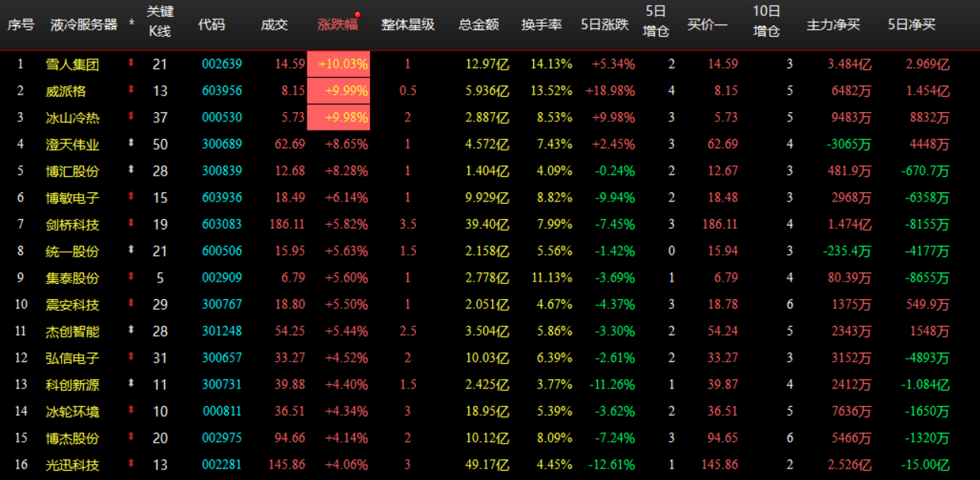Click the 序号 column header

pyautogui.click(x=21, y=24)
